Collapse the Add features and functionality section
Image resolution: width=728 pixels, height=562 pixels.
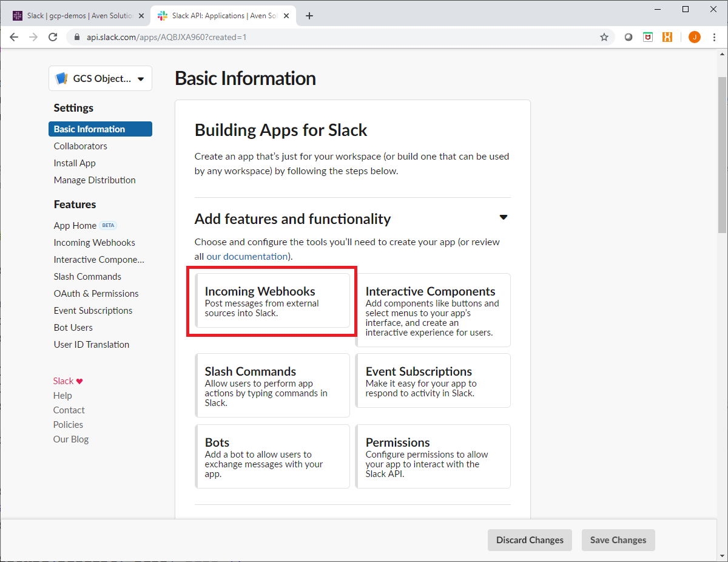503,217
